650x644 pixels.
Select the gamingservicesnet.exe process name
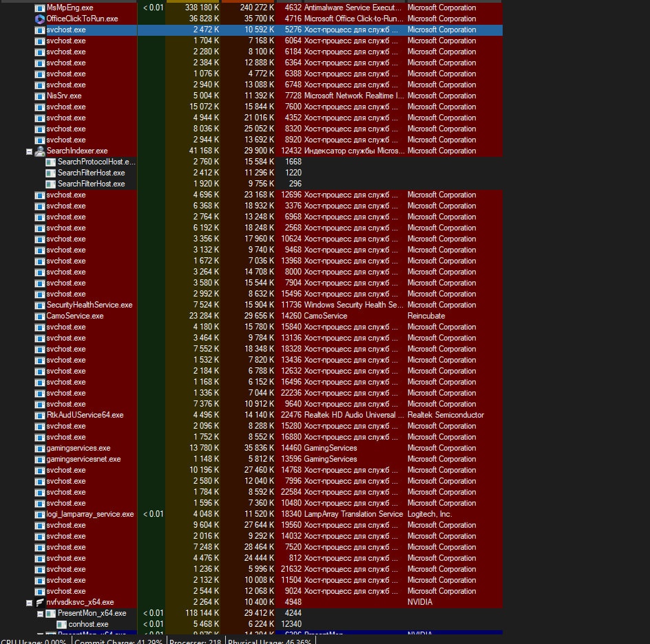[x=83, y=459]
